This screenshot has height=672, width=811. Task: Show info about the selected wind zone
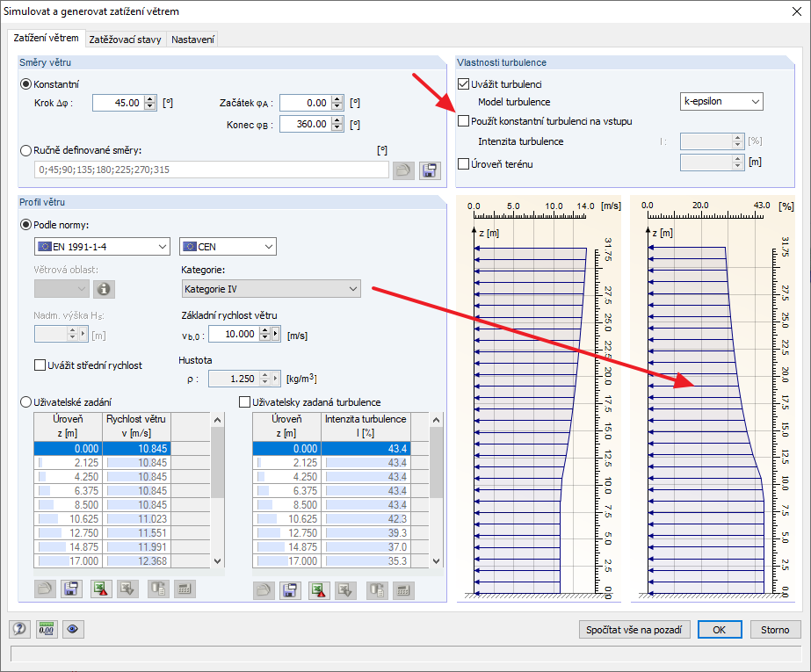click(104, 288)
